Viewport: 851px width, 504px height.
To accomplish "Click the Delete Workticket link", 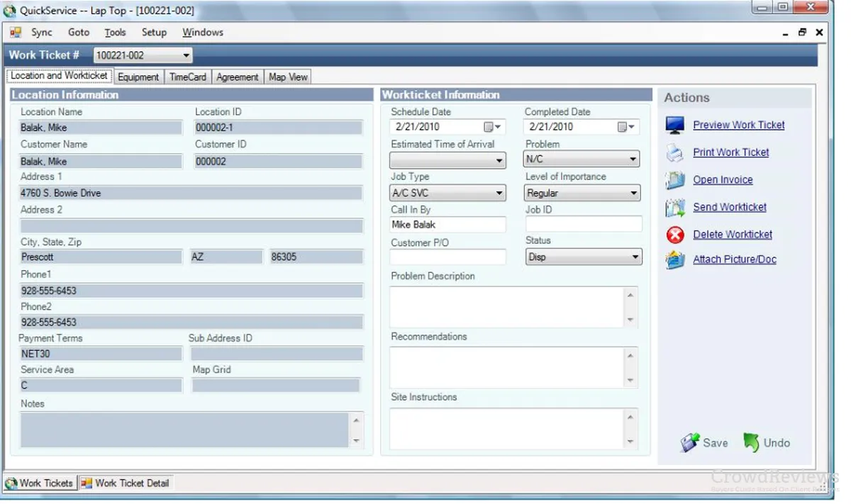I will (x=733, y=235).
